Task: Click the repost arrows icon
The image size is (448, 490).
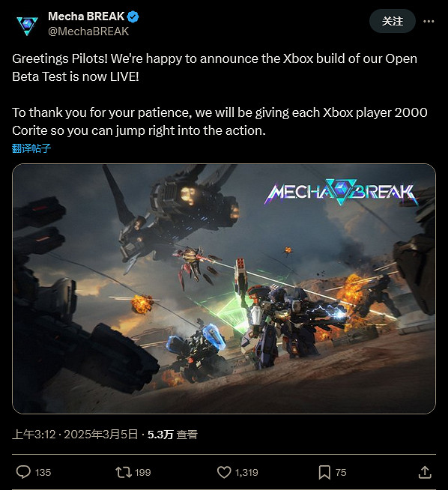Action: (x=124, y=472)
